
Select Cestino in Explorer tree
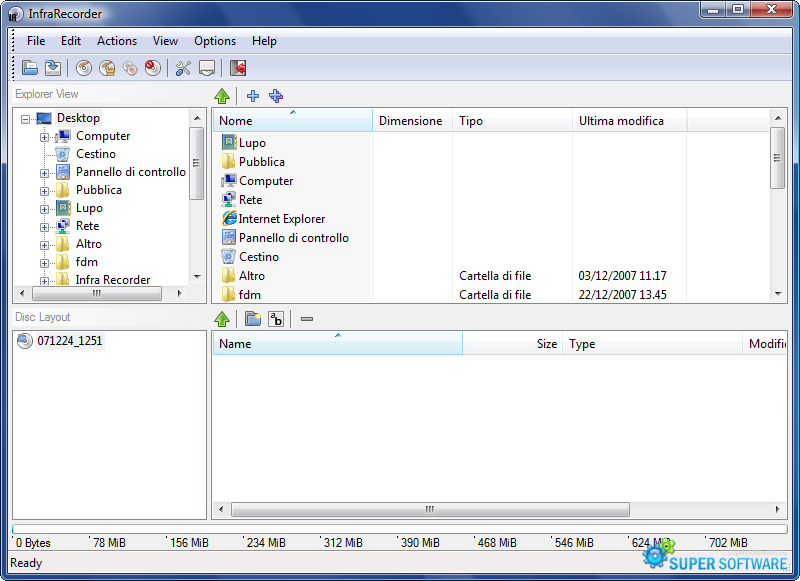[95, 154]
